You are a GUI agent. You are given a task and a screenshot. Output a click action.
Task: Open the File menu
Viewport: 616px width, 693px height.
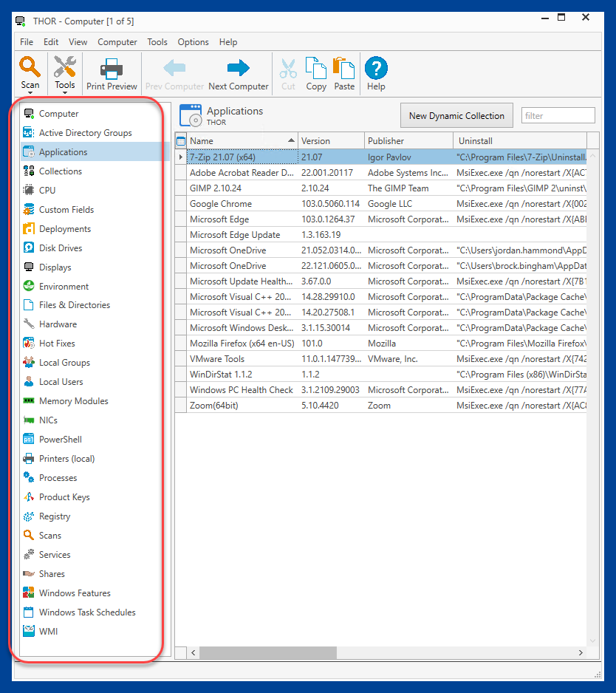point(27,42)
